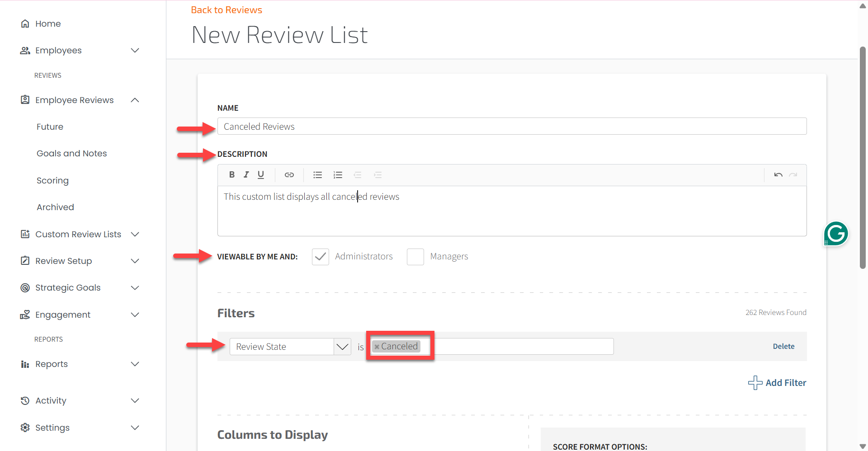Open Employees in the sidebar
This screenshot has width=868, height=451.
pos(58,50)
